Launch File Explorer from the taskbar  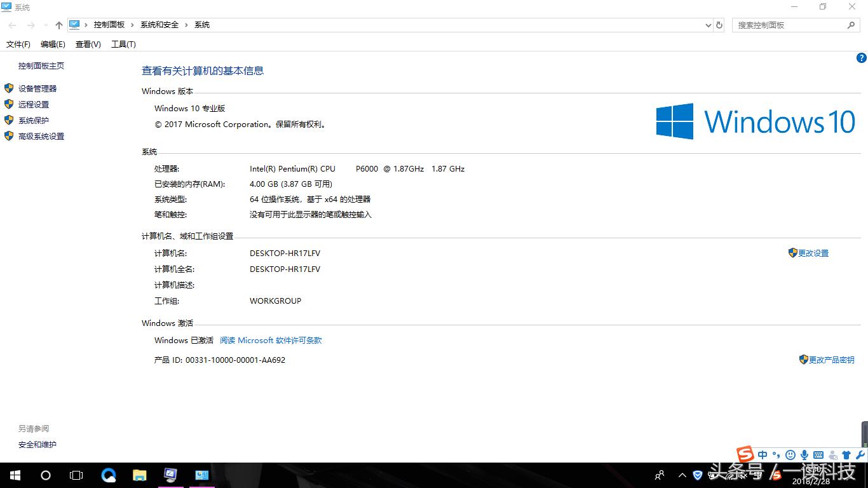click(139, 475)
